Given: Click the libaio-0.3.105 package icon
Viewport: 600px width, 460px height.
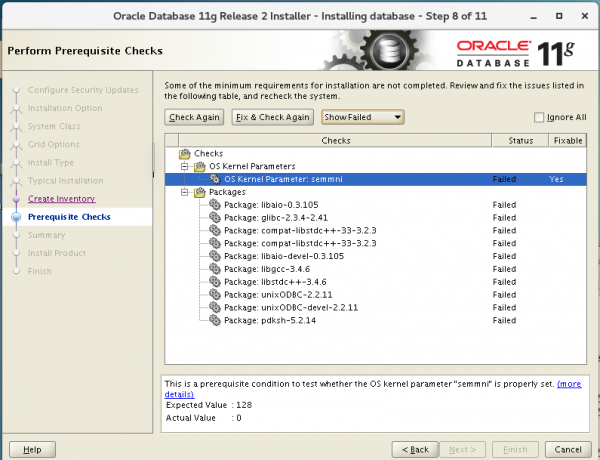Looking at the screenshot, I should [x=215, y=204].
